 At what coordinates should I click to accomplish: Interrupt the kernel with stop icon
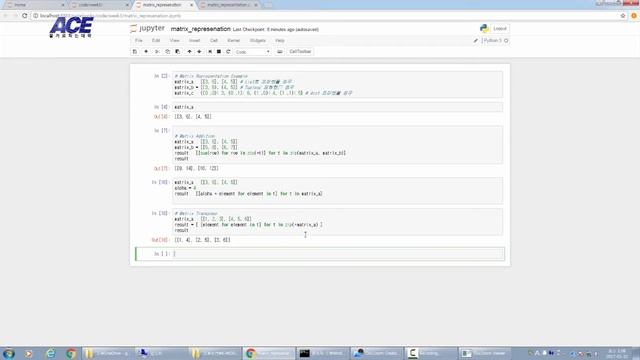[x=219, y=52]
